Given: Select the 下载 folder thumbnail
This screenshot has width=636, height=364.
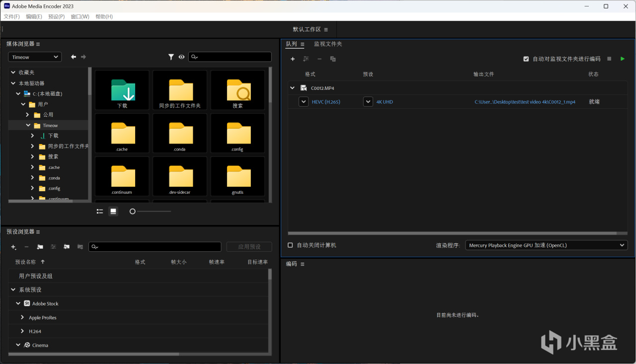Looking at the screenshot, I should (122, 91).
